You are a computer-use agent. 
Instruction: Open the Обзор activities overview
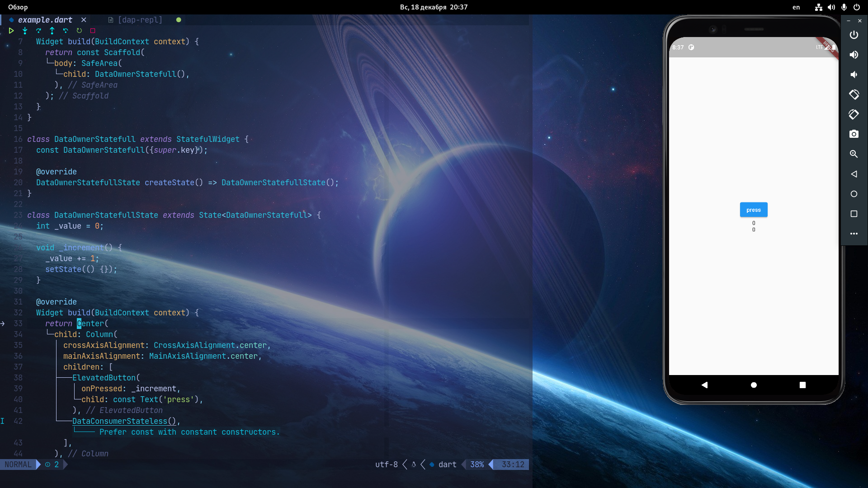[x=18, y=7]
